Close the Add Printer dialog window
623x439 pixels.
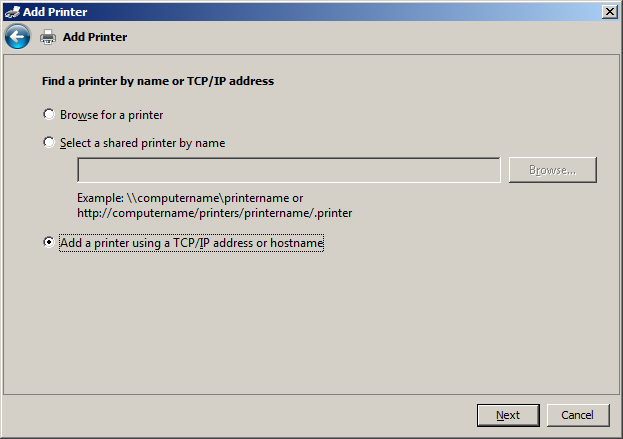coord(609,12)
